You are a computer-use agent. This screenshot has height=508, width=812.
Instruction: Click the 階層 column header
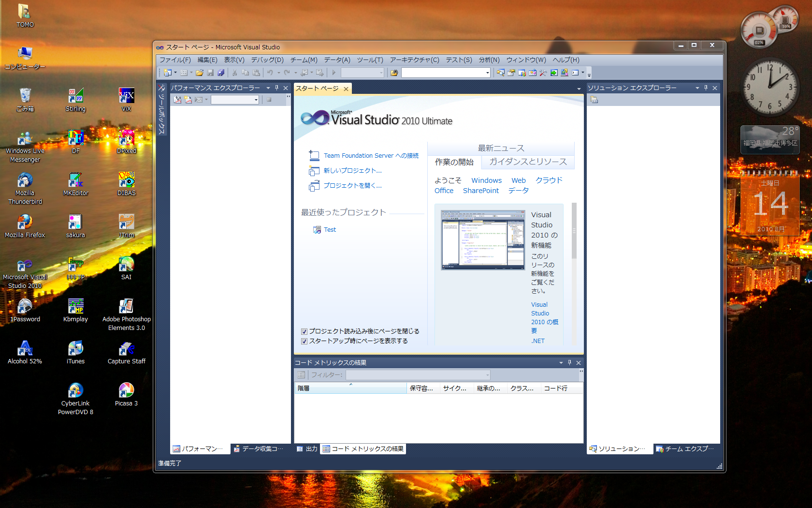[350, 388]
